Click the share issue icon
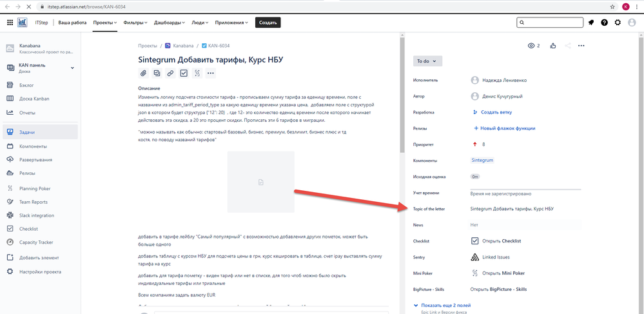 click(x=567, y=46)
